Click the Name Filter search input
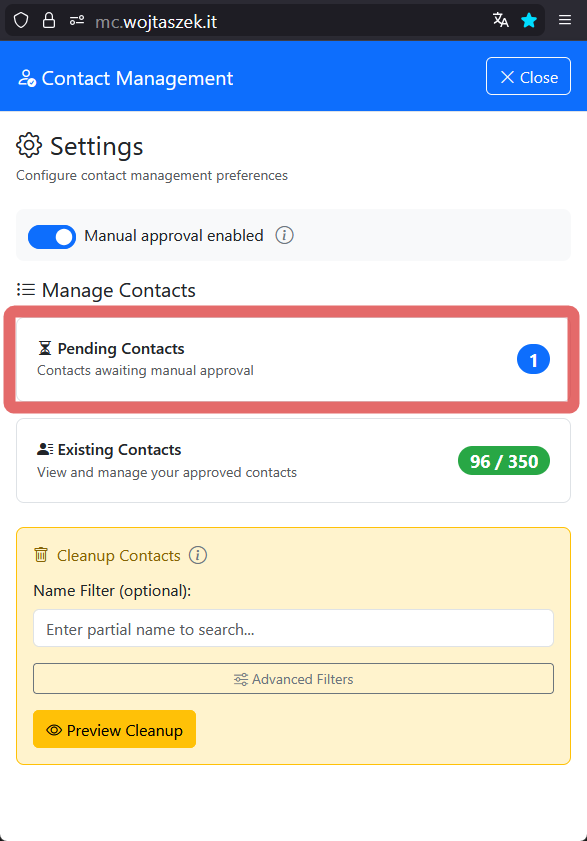Image resolution: width=587 pixels, height=841 pixels. 293,628
